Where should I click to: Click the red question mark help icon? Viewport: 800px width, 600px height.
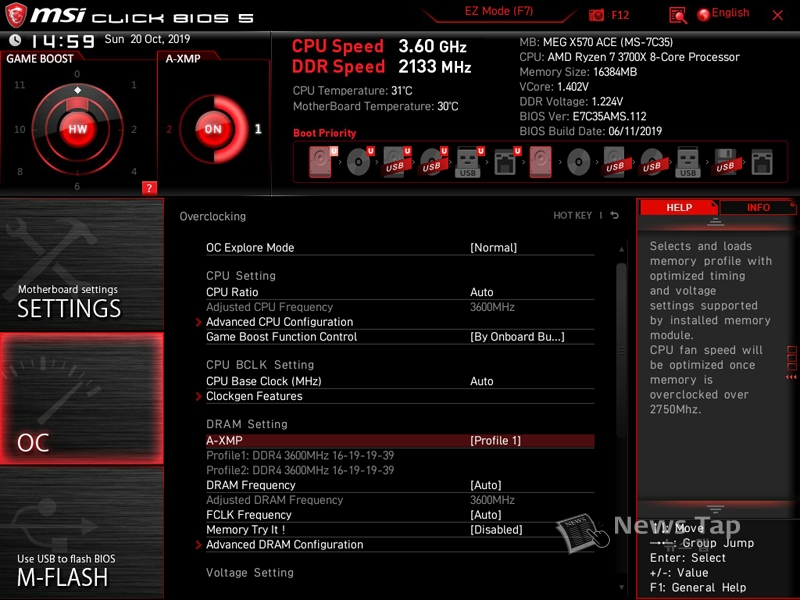pos(149,187)
